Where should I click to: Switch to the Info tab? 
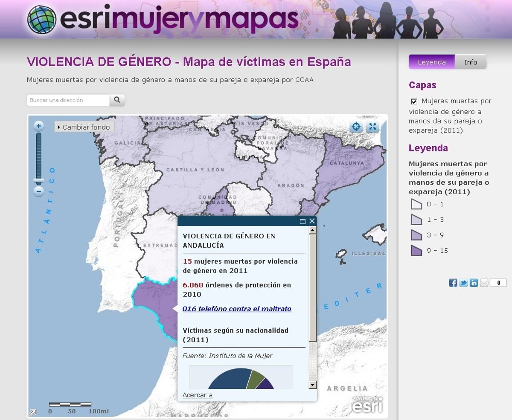pyautogui.click(x=471, y=62)
